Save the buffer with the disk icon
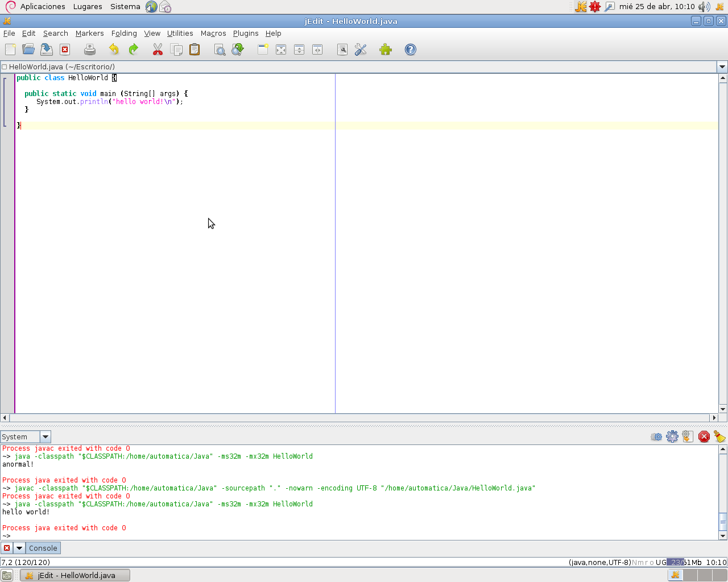728x582 pixels. pos(47,49)
